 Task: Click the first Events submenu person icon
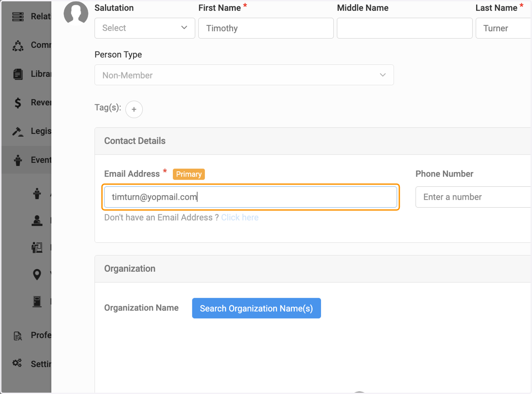pyautogui.click(x=37, y=194)
